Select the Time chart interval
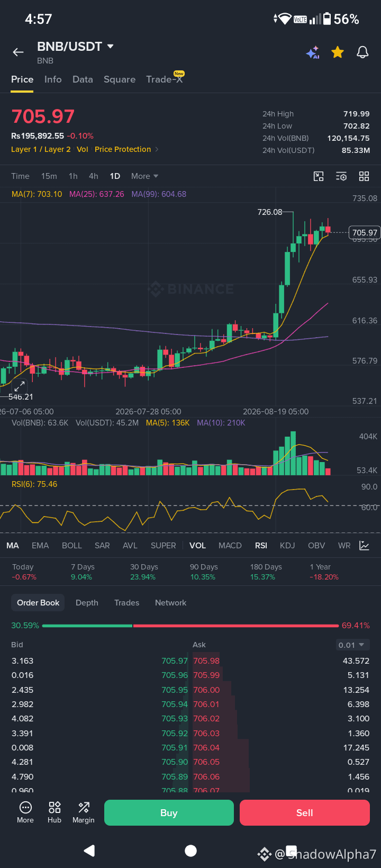The image size is (381, 868). point(20,176)
